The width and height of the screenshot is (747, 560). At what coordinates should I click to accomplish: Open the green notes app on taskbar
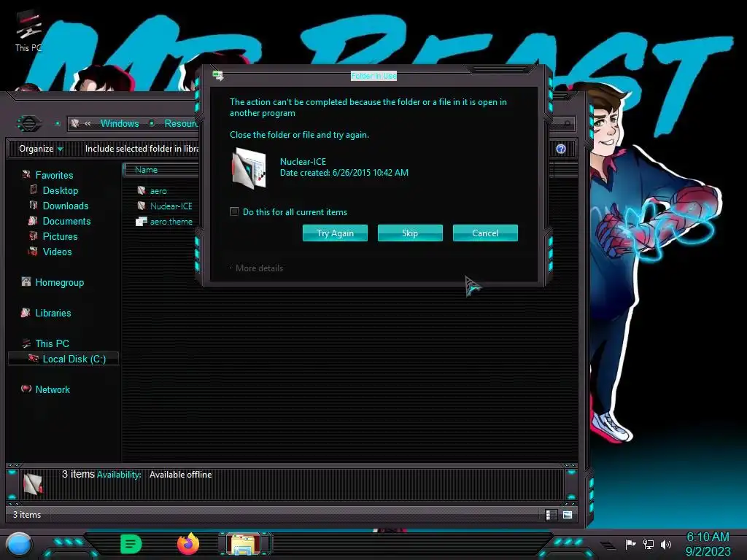tap(131, 544)
